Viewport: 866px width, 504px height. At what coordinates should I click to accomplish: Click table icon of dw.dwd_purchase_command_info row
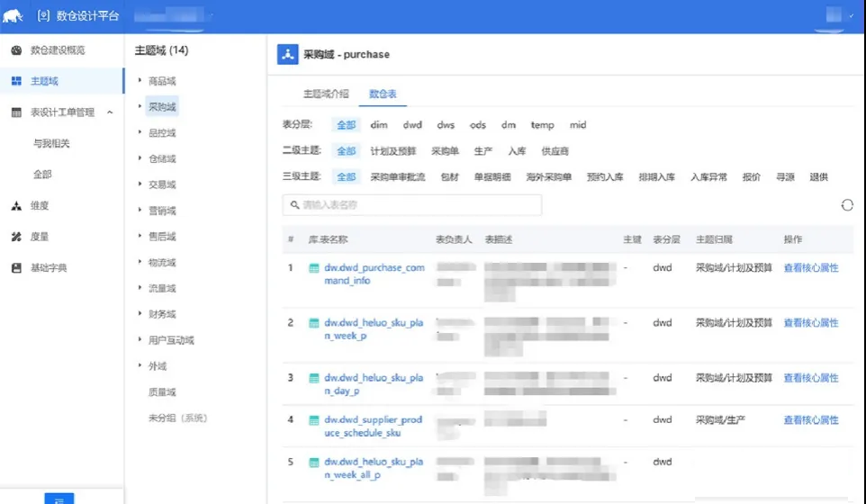[313, 268]
